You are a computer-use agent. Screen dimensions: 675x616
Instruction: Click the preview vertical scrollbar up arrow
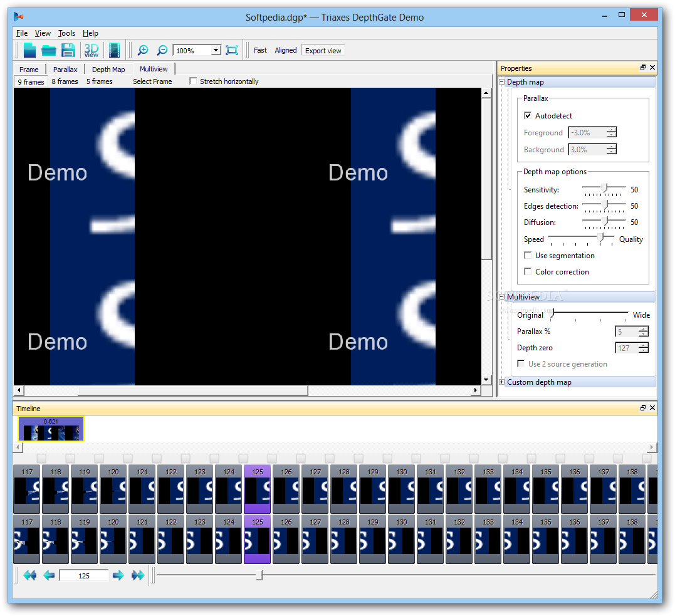coord(486,93)
